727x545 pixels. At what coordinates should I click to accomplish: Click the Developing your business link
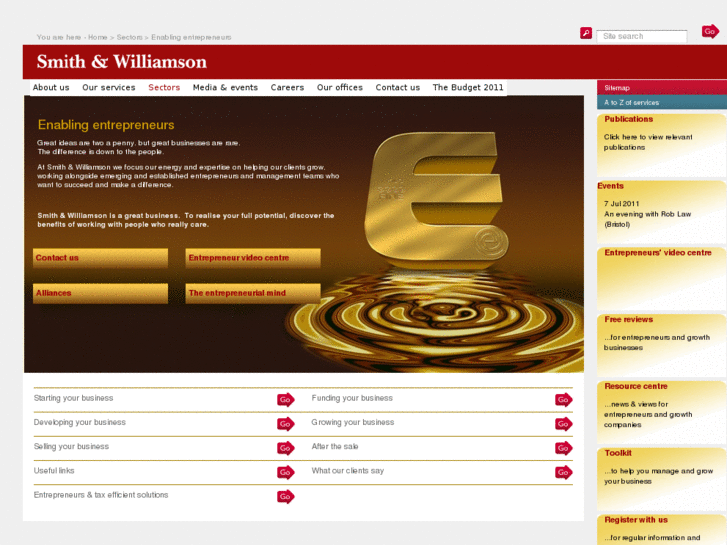pos(79,422)
